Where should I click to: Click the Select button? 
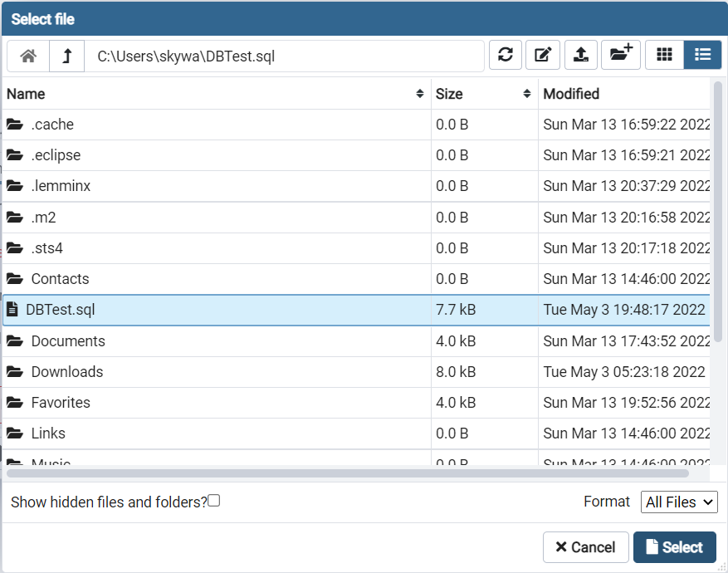tap(675, 547)
